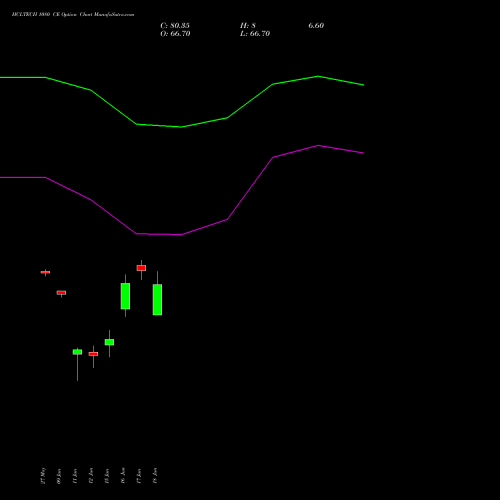Select the tall green candle for 16 Jun
Viewport: 500px width, 500px height.
(125, 296)
